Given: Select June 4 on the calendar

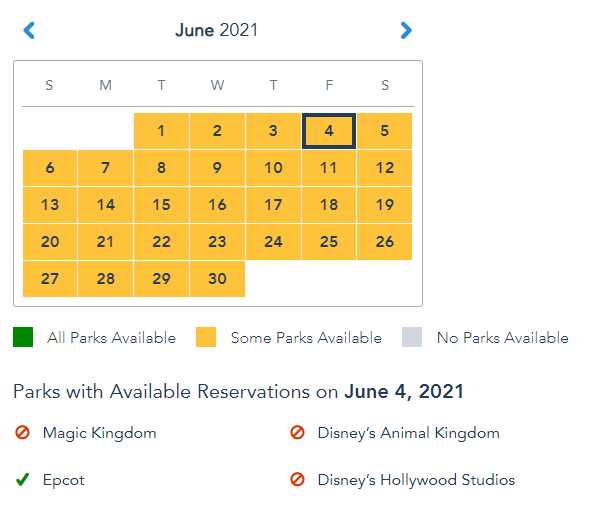Looking at the screenshot, I should [329, 131].
